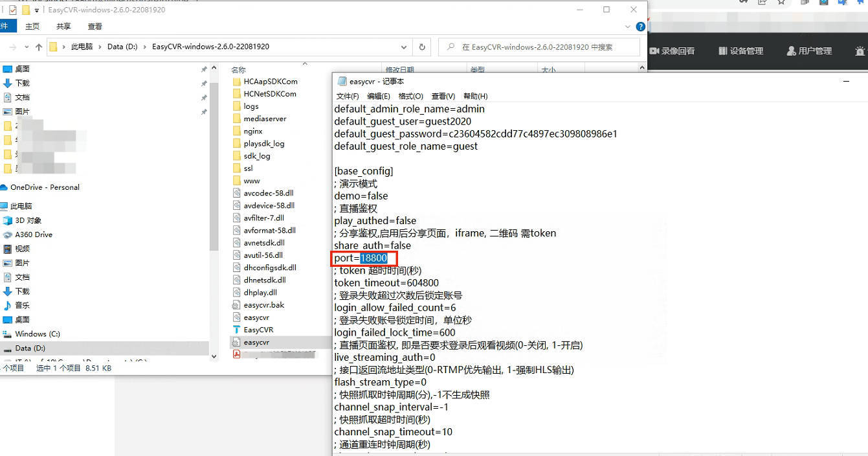Open quick access toolbar dropdown

coord(36,10)
